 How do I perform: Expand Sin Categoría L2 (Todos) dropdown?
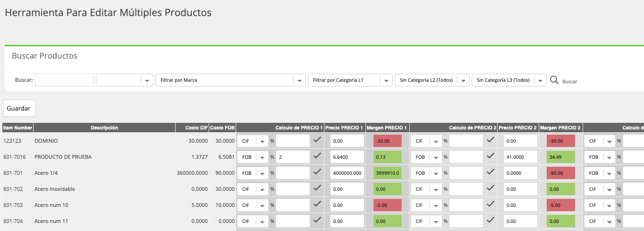point(432,80)
